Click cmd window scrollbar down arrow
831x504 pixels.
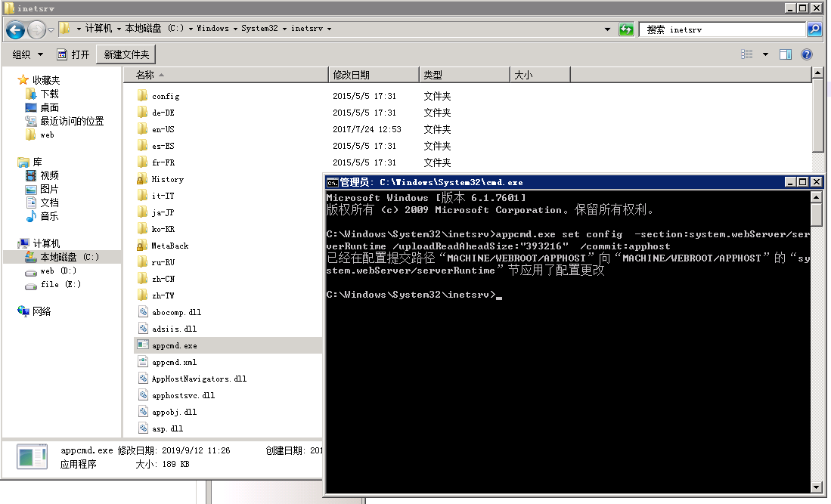coord(816,487)
